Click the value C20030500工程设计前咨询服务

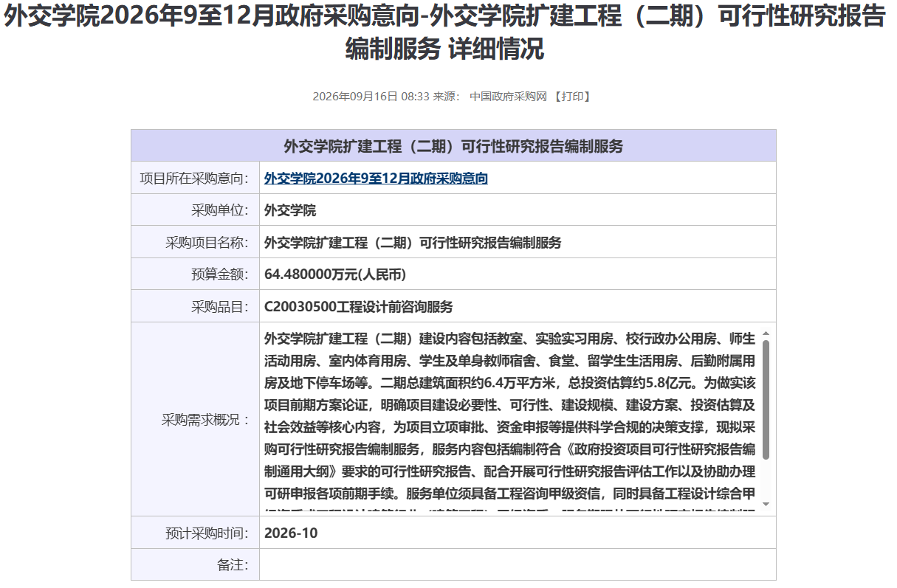coord(359,307)
